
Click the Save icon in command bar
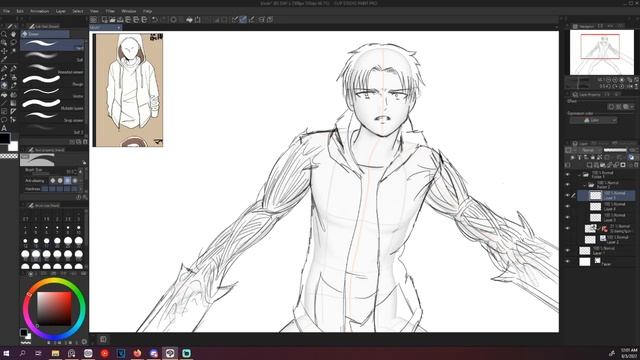pyautogui.click(x=120, y=20)
